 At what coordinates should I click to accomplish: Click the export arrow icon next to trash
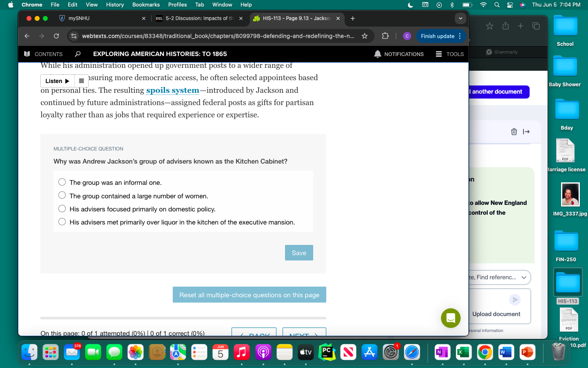(x=526, y=132)
